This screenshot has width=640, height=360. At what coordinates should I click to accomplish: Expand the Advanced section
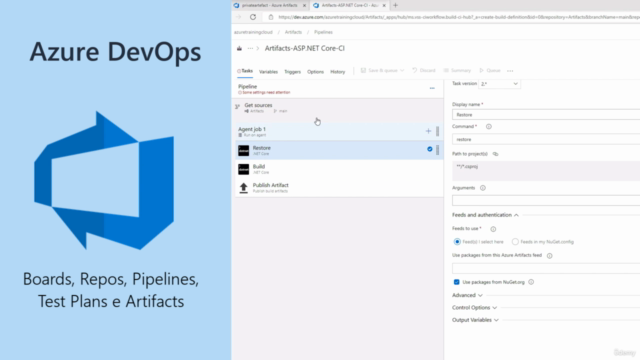point(467,295)
